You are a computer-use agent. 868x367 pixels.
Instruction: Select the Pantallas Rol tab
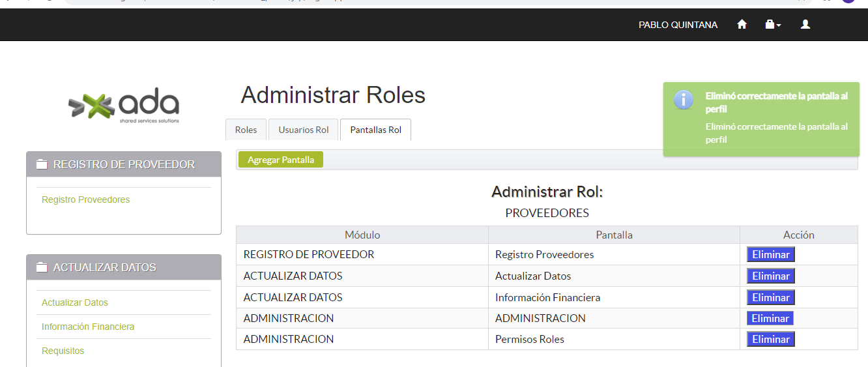375,130
